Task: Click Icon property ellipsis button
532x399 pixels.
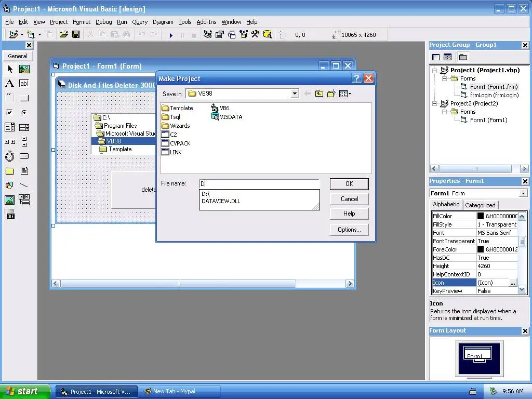Action: (x=513, y=283)
